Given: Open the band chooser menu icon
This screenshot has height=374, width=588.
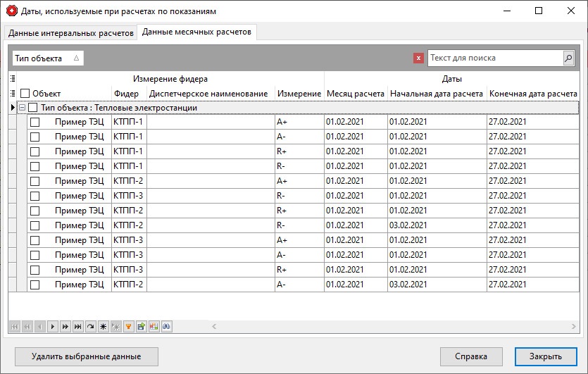Looking at the screenshot, I should point(12,79).
